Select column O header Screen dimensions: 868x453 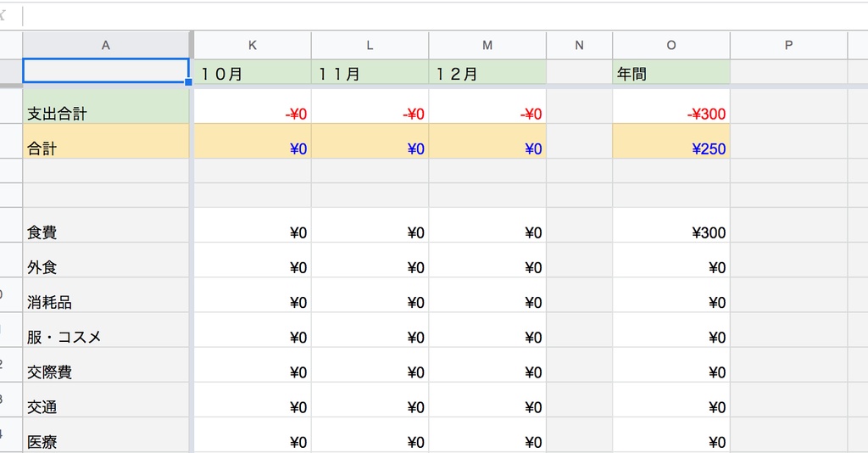click(x=671, y=46)
